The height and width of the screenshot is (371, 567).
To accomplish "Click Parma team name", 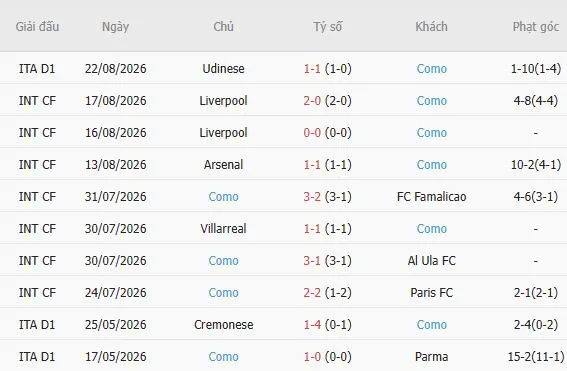I will click(x=431, y=357).
